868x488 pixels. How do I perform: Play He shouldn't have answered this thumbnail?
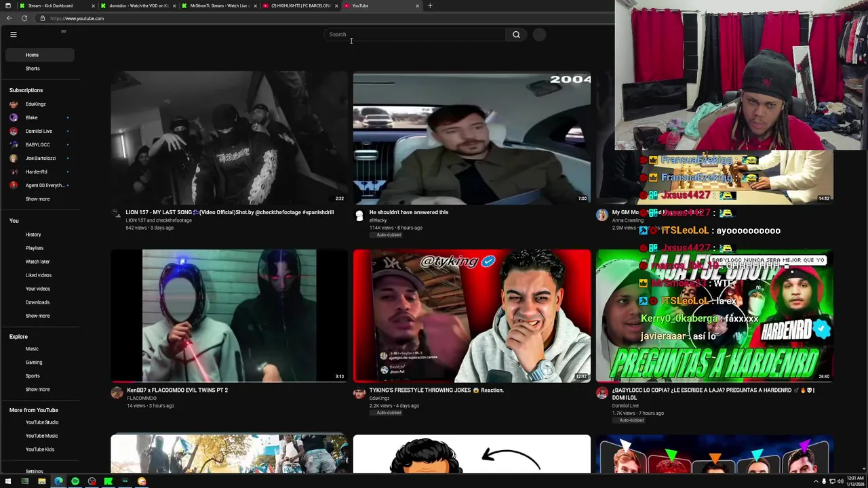[x=471, y=138]
